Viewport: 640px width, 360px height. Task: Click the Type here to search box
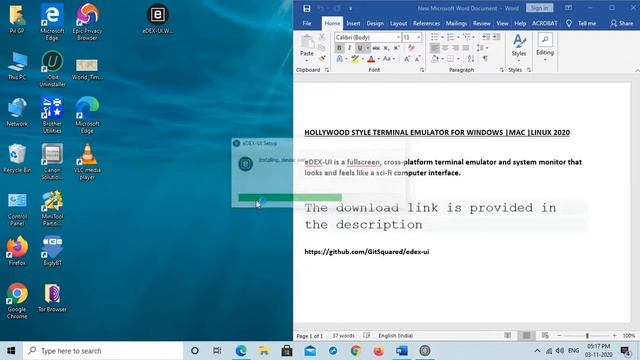tap(103, 351)
